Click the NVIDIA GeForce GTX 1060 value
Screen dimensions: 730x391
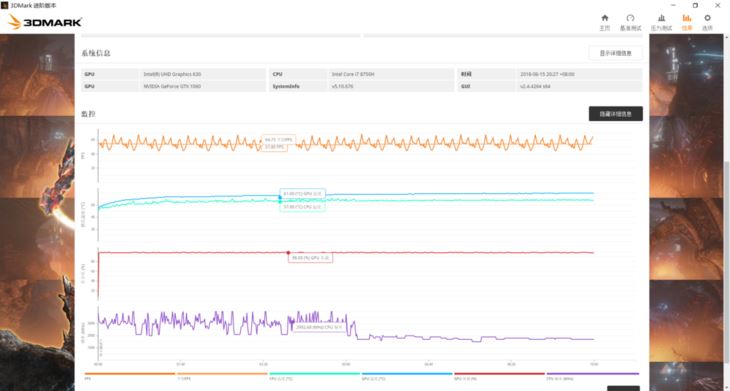pos(172,86)
